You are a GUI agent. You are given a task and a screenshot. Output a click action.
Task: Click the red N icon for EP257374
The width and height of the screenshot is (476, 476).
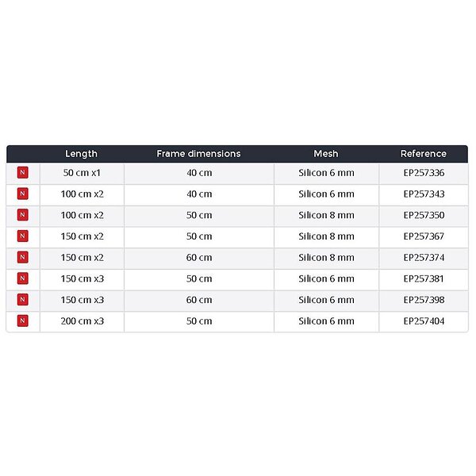[x=22, y=258]
